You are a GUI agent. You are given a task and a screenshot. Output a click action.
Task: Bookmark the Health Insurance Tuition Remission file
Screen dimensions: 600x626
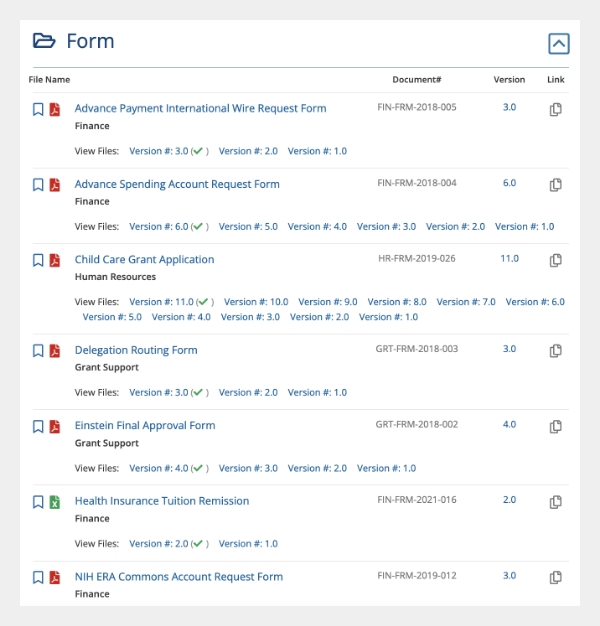point(38,502)
